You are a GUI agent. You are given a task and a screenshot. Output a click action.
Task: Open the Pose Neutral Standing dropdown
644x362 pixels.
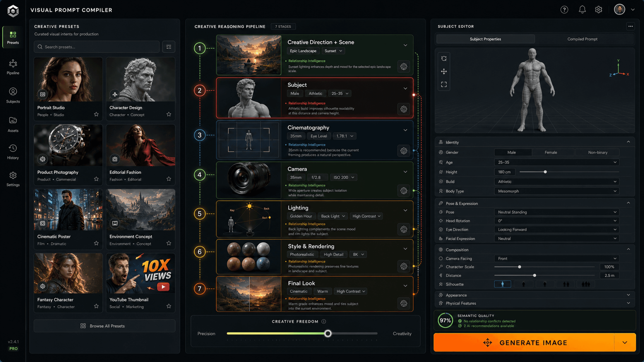tap(557, 212)
